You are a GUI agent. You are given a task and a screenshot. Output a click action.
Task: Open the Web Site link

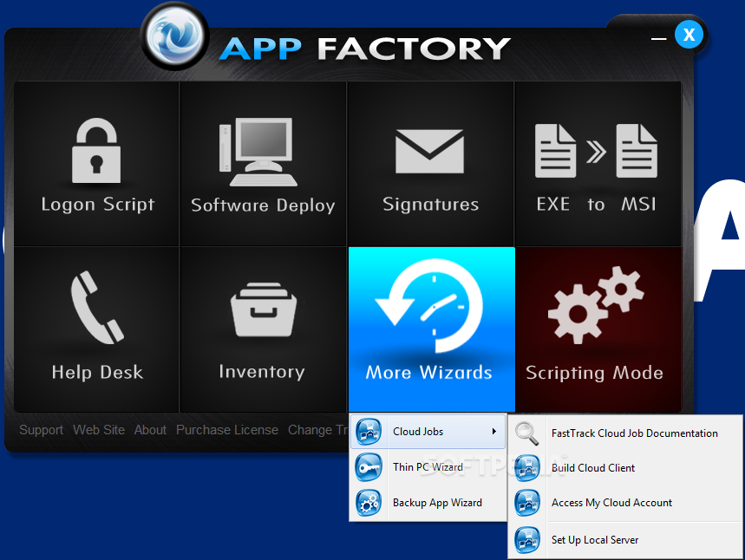click(99, 430)
